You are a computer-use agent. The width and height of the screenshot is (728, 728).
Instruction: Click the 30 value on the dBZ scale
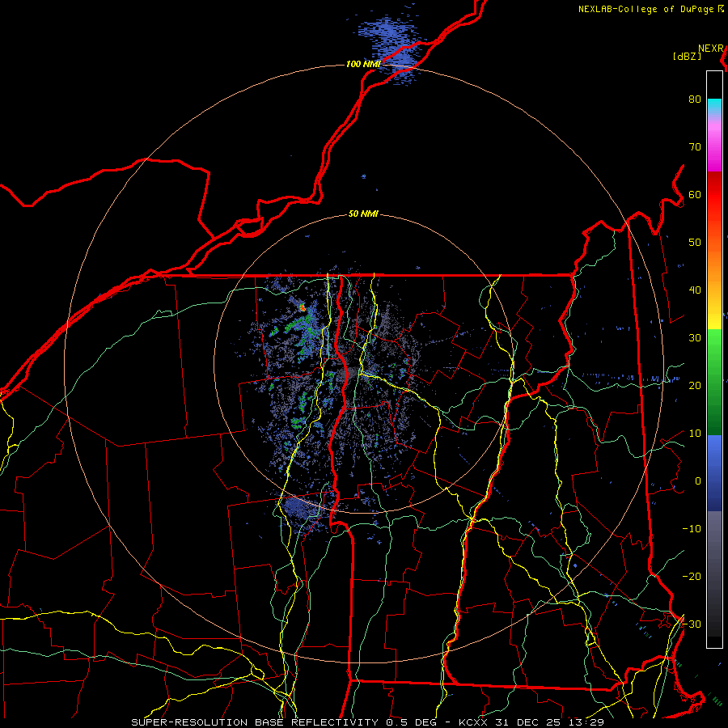pos(695,338)
